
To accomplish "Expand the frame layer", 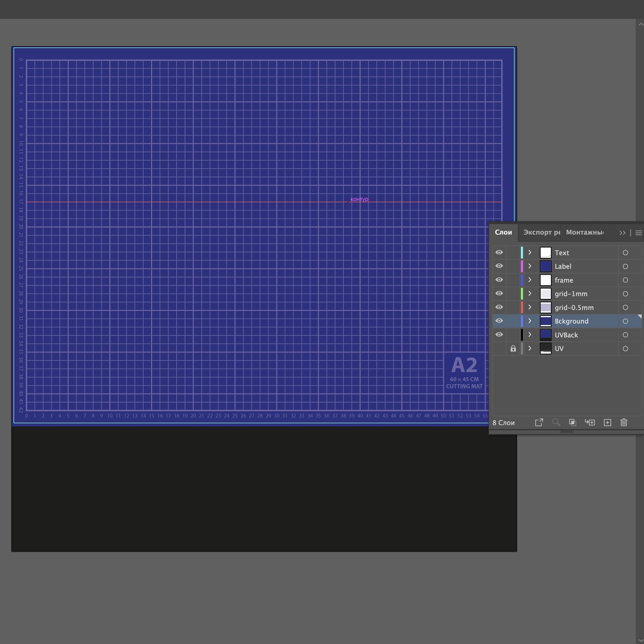I will 530,280.
